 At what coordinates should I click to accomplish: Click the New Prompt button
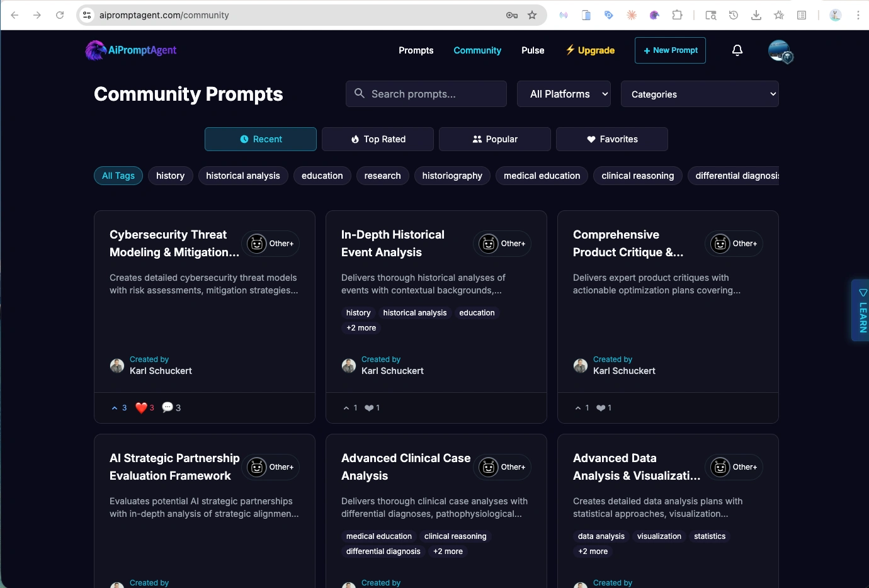[670, 50]
